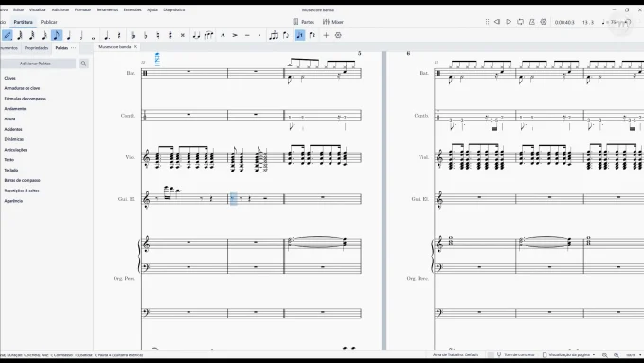Select 64th note duration
This screenshot has width=644, height=363.
click(x=19, y=35)
